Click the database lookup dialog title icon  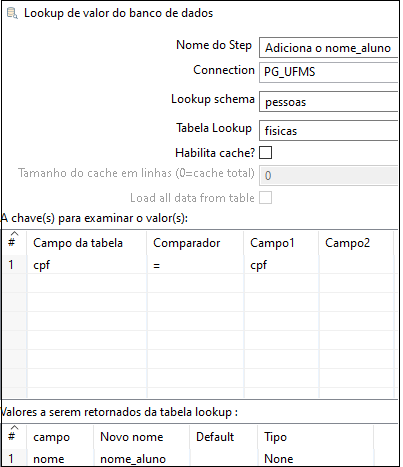tap(12, 13)
